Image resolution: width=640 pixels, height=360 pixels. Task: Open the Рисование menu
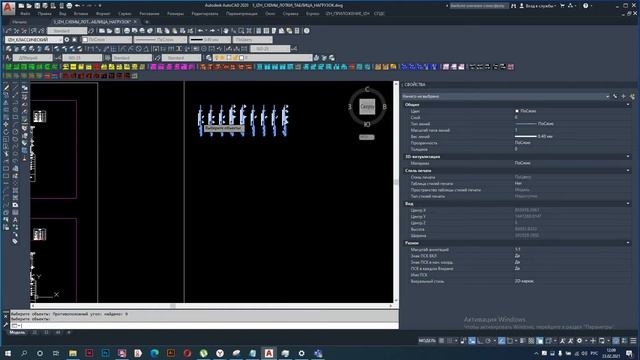(x=149, y=13)
